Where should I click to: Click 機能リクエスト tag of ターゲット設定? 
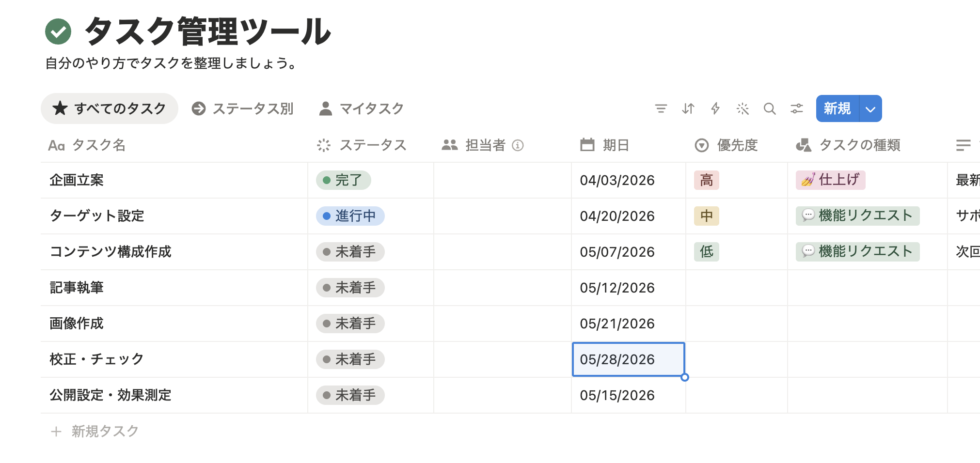[858, 216]
